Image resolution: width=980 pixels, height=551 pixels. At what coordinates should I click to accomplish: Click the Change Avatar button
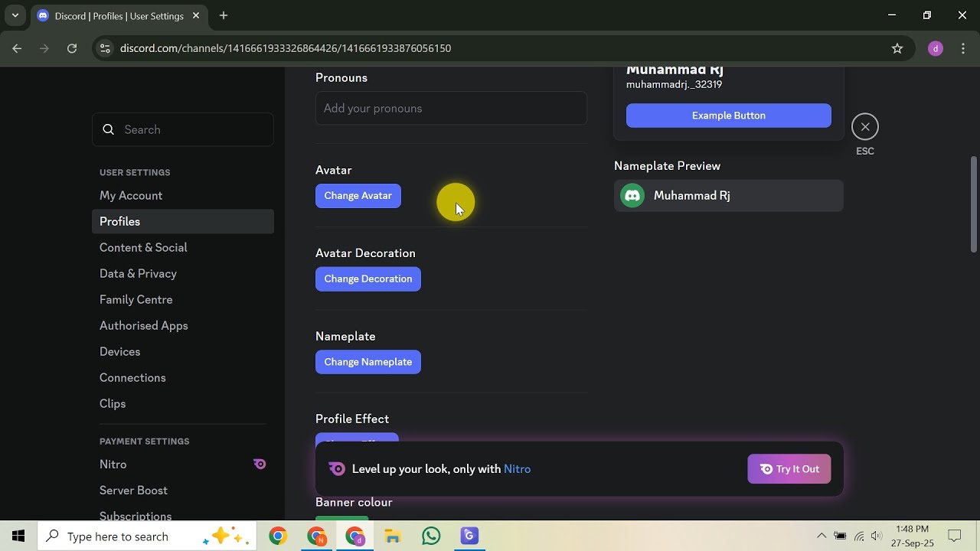[358, 196]
